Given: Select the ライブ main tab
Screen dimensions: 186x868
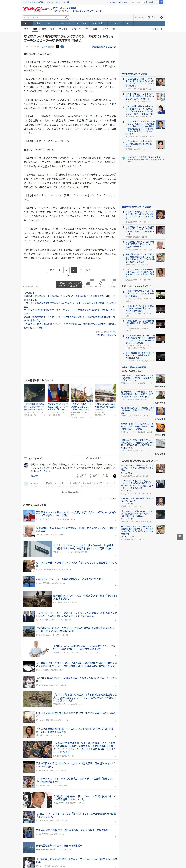Looking at the screenshot, I should pos(49,24).
